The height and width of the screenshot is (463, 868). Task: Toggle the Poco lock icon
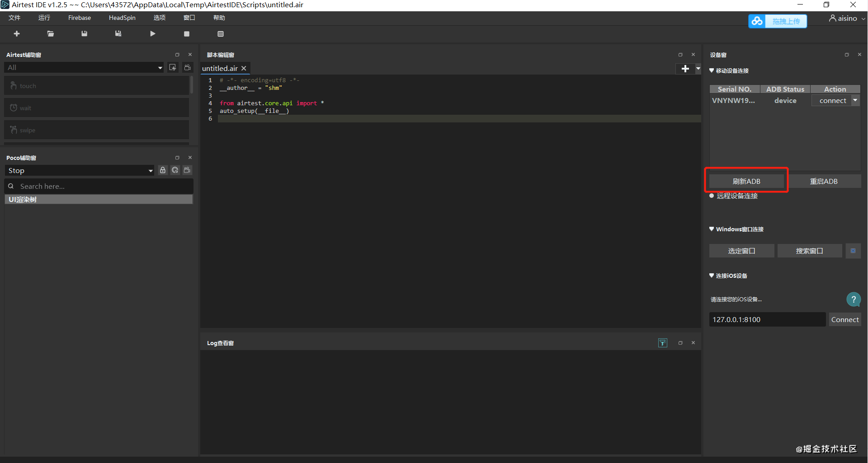tap(163, 170)
